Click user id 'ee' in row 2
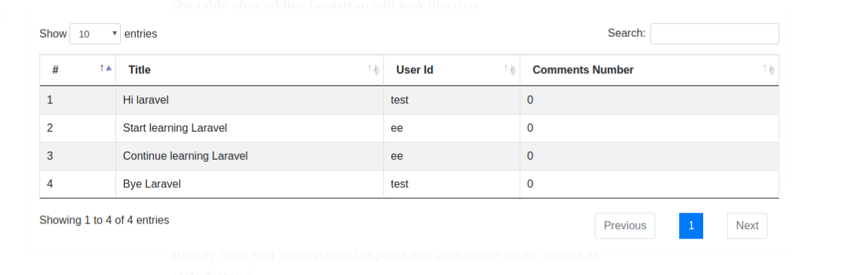This screenshot has height=275, width=868. coord(397,128)
